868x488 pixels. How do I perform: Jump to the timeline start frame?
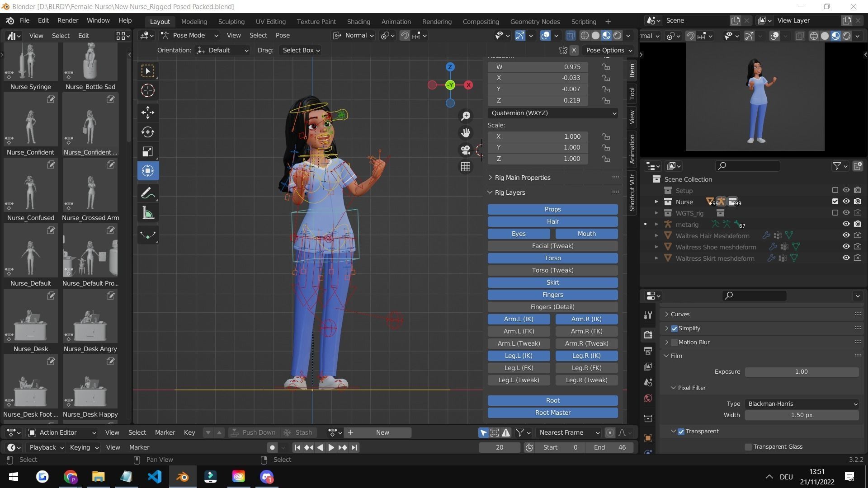[x=297, y=447]
